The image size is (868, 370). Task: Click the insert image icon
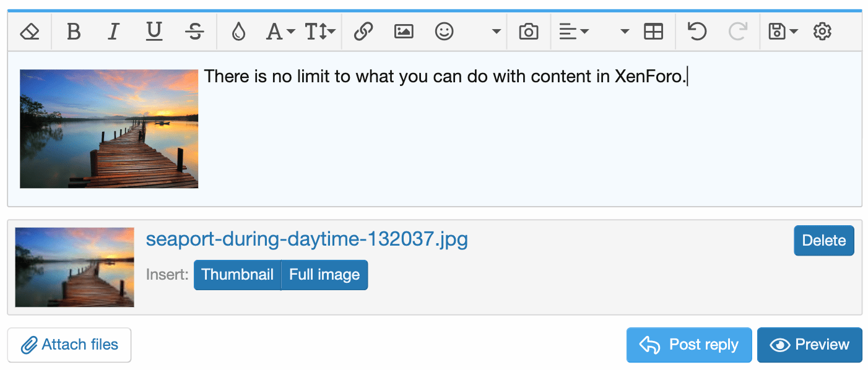coord(404,32)
